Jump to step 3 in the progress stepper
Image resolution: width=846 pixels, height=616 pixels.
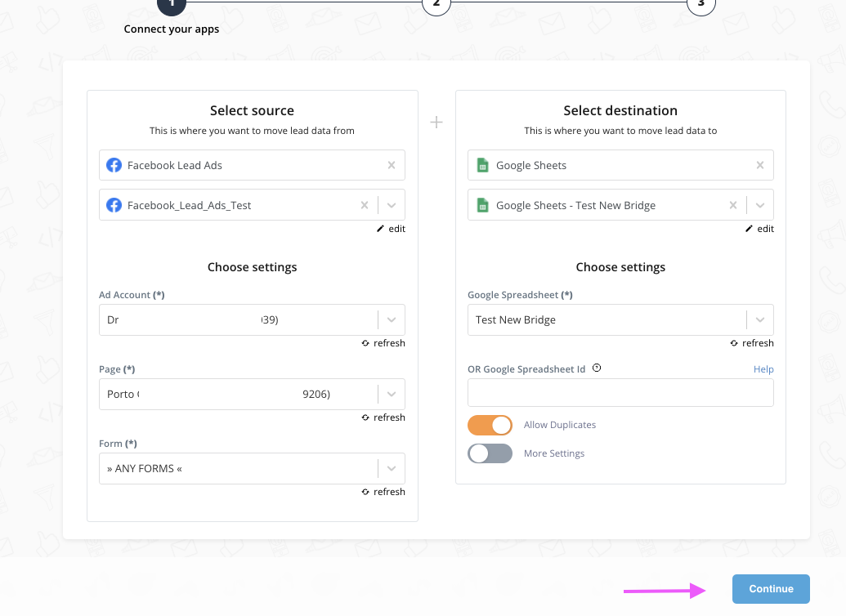(x=701, y=4)
